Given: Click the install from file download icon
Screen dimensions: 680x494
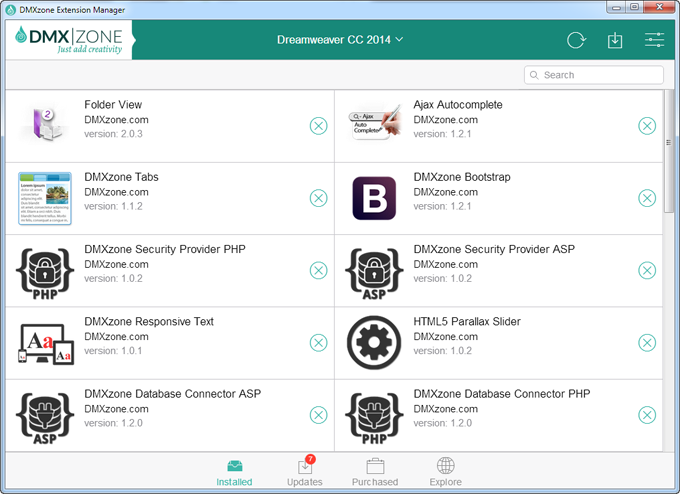Looking at the screenshot, I should pos(615,40).
